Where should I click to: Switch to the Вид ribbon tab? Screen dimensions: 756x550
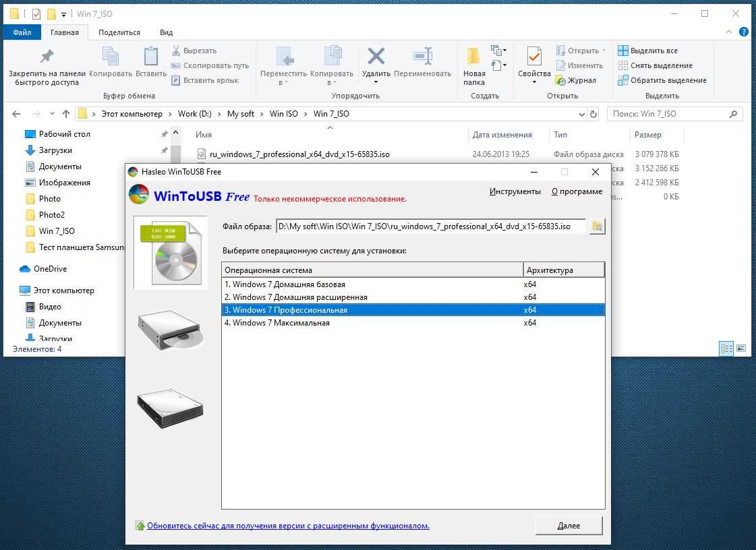pyautogui.click(x=166, y=32)
